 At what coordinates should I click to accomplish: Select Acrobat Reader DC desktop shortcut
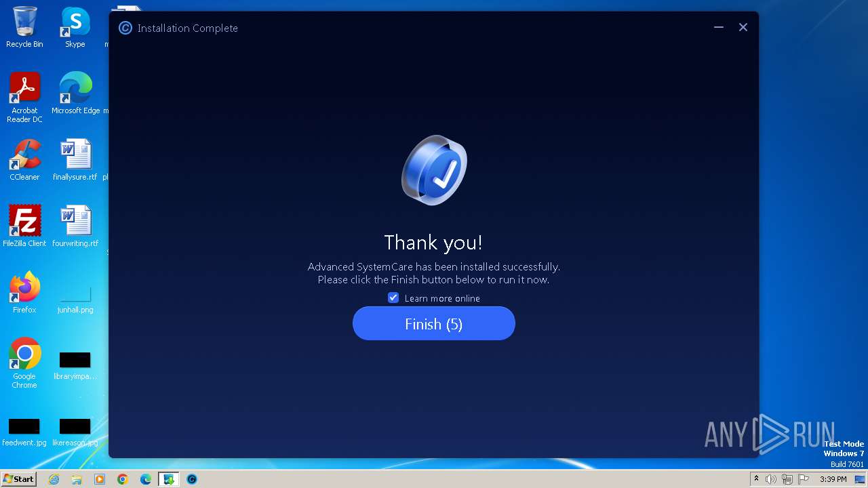pyautogui.click(x=24, y=98)
